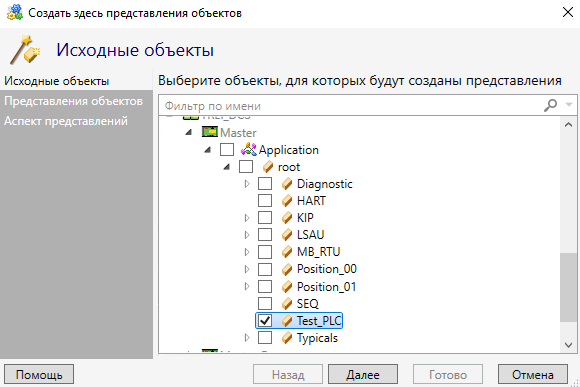Click the tree scrollbar down arrow
Viewport: 580px width, 387px height.
coord(569,345)
